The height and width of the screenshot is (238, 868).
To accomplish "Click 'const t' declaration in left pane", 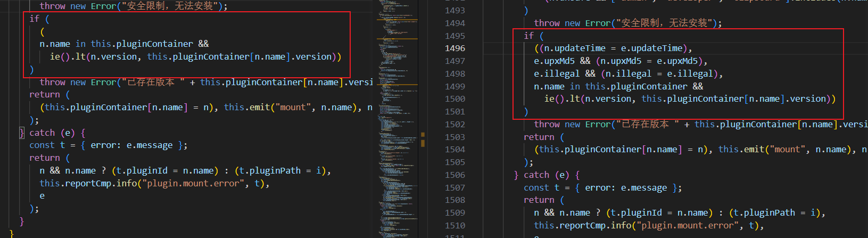I will (x=47, y=145).
